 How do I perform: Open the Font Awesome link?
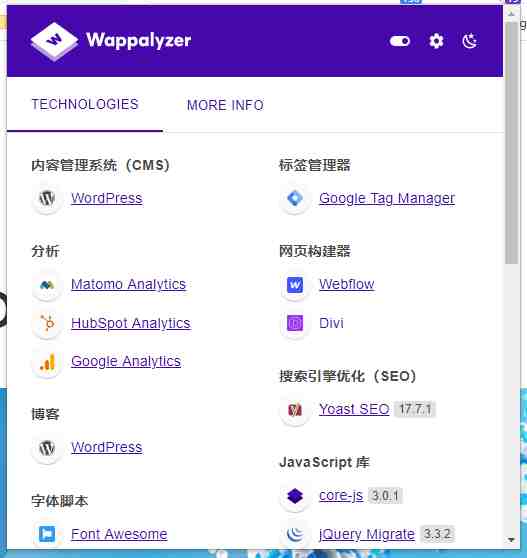(x=119, y=534)
